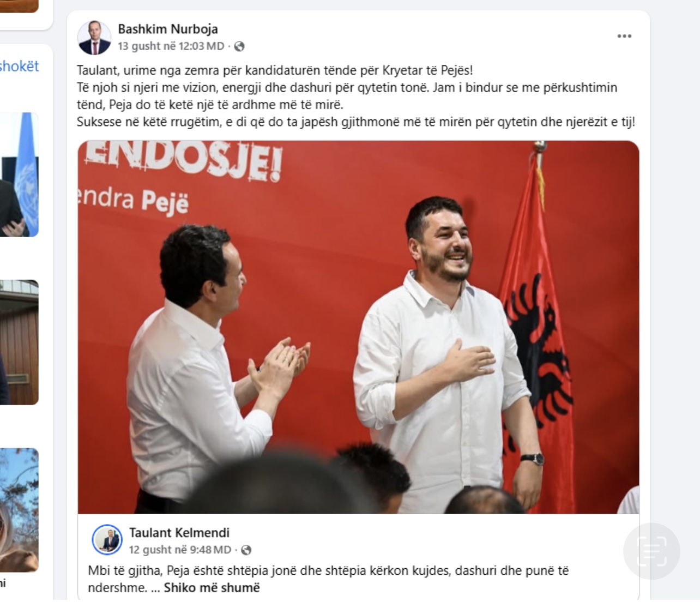700x602 pixels.
Task: Tap the floating text-scan icon
Action: point(651,551)
